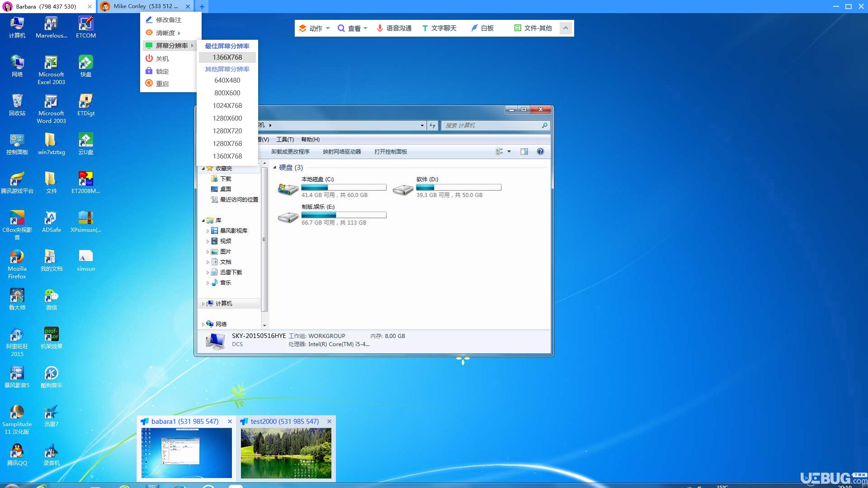868x488 pixels.
Task: Open 文字聊天 text chat
Action: [x=439, y=28]
